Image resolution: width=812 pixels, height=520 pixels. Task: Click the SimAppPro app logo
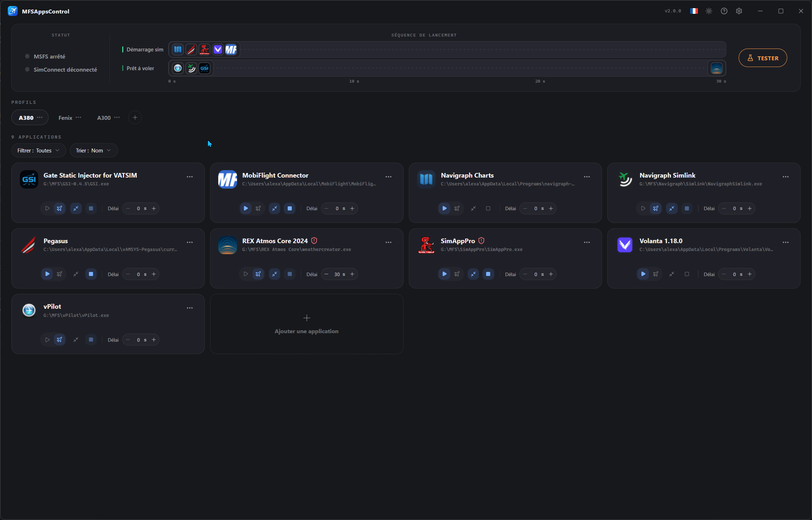(x=426, y=245)
